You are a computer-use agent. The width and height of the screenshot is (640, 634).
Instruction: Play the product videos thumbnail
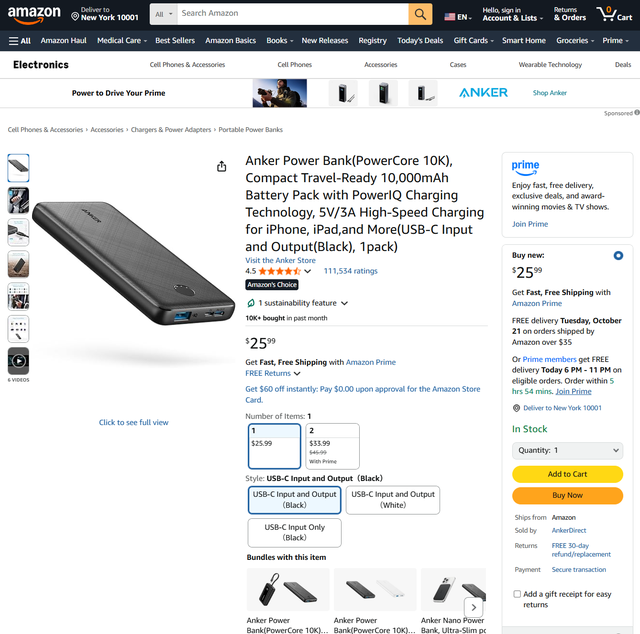click(x=18, y=360)
